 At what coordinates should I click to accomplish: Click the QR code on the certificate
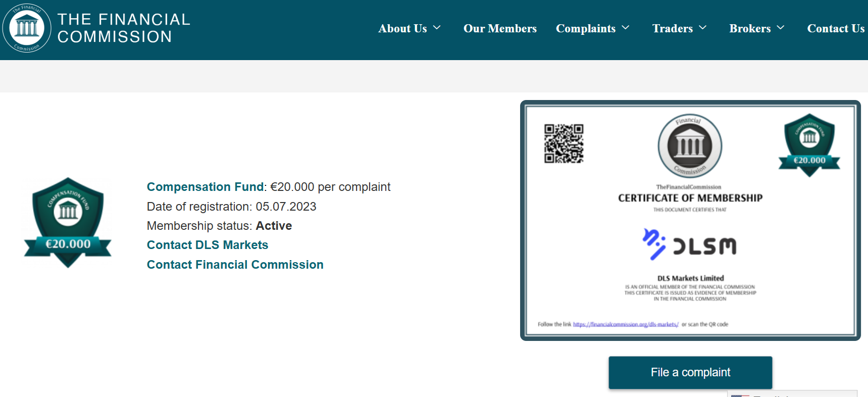564,143
